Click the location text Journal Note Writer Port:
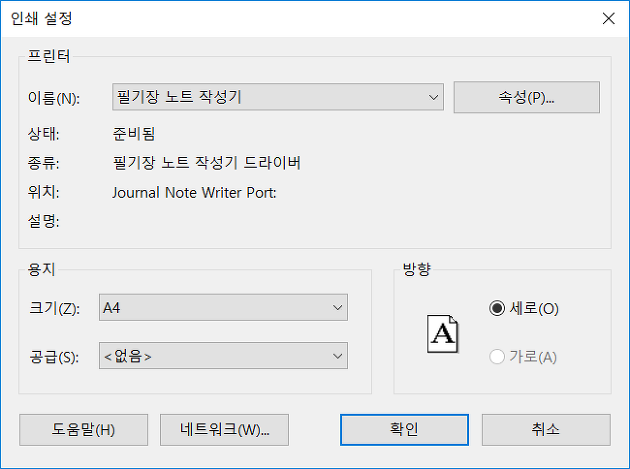 194,193
